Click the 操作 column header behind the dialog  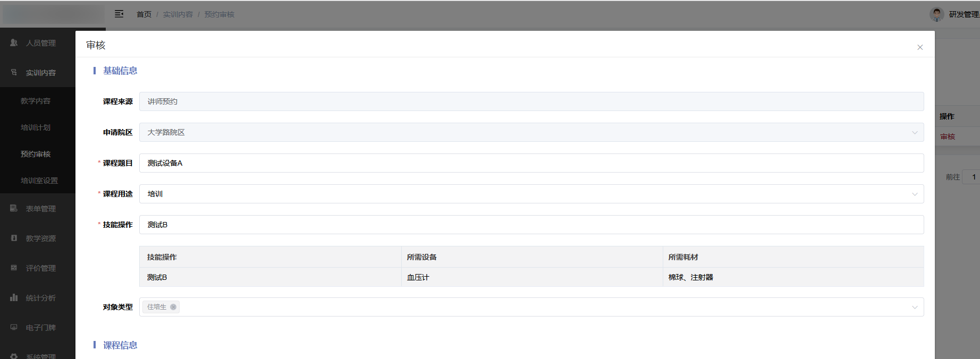947,116
